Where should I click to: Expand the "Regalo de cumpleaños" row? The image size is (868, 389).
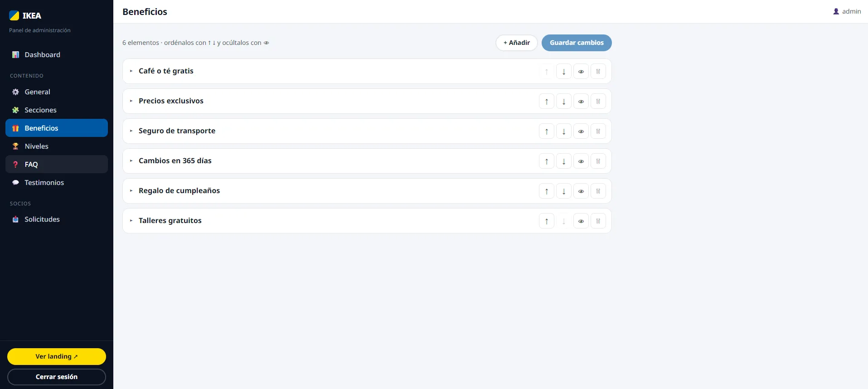[131, 191]
